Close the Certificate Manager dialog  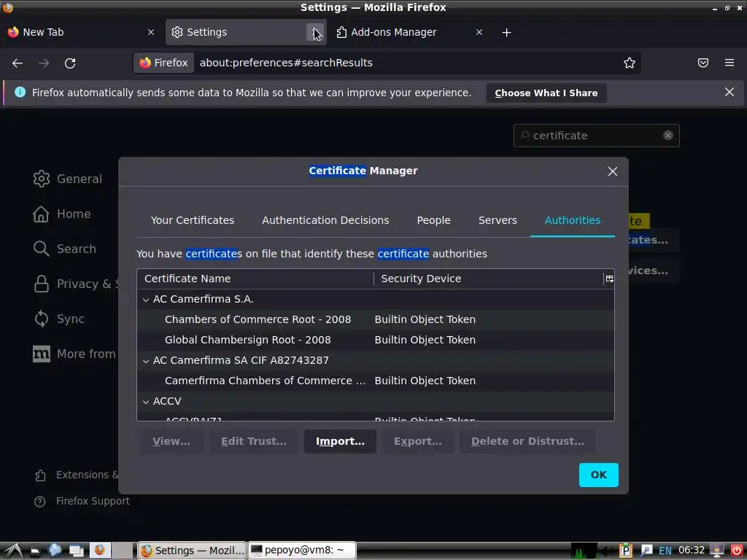click(x=612, y=171)
